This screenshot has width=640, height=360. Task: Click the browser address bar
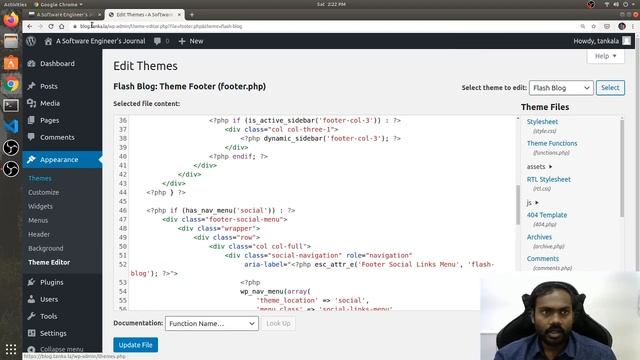(x=322, y=26)
